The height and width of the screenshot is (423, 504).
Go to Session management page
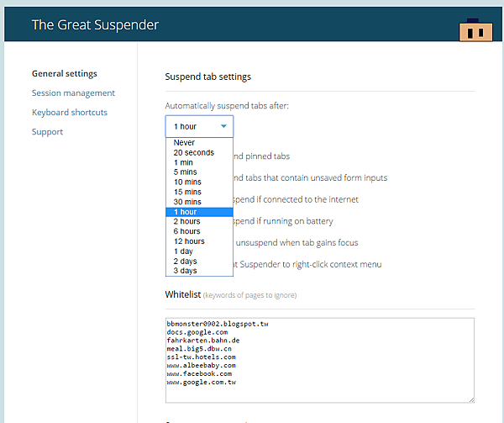point(73,93)
